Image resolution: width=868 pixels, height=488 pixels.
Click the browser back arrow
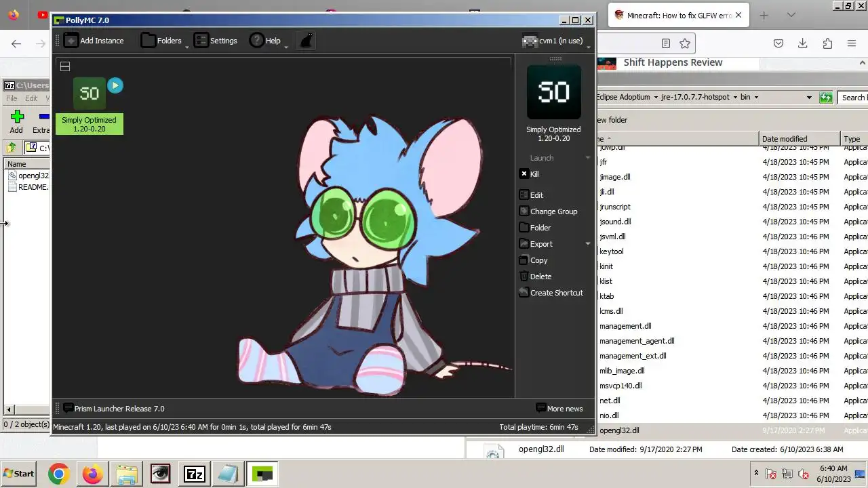pos(16,43)
